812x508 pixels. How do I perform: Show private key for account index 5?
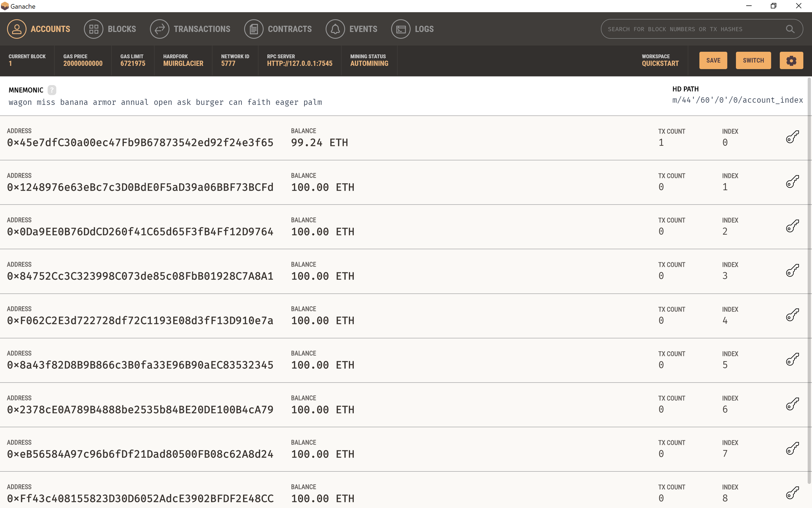[x=792, y=359]
